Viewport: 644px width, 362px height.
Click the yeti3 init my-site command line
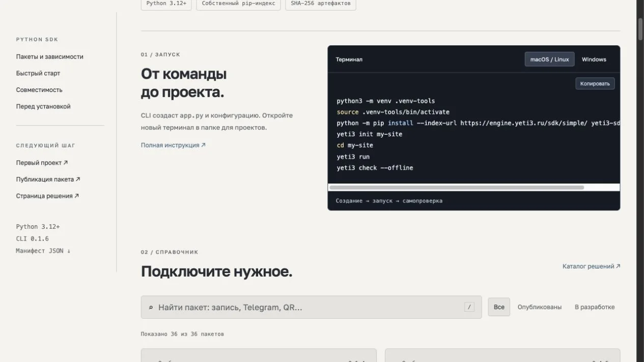[370, 134]
